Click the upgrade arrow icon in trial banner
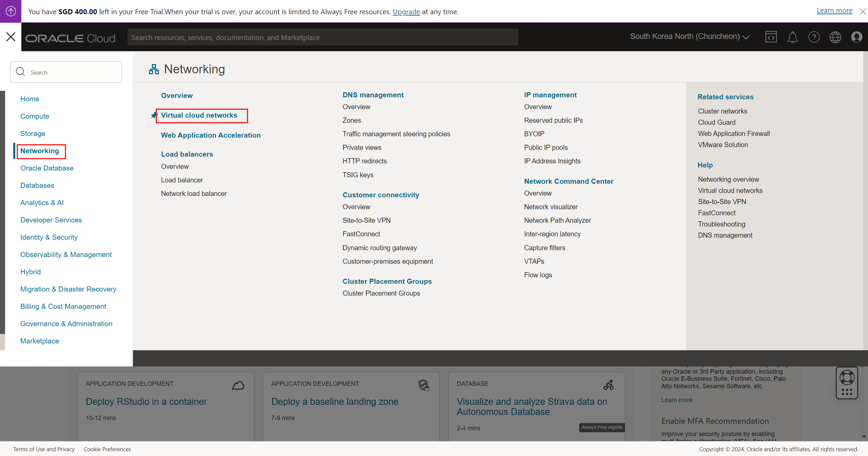 pos(11,11)
